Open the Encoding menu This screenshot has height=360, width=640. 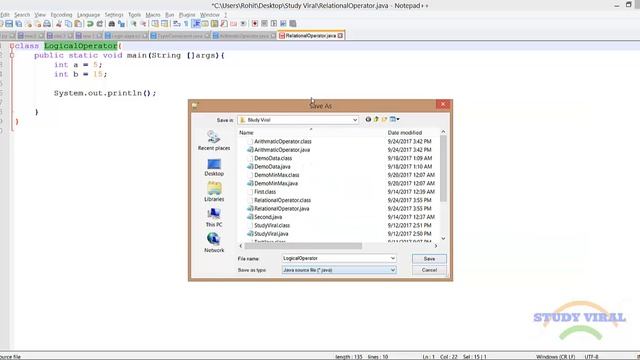click(61, 15)
